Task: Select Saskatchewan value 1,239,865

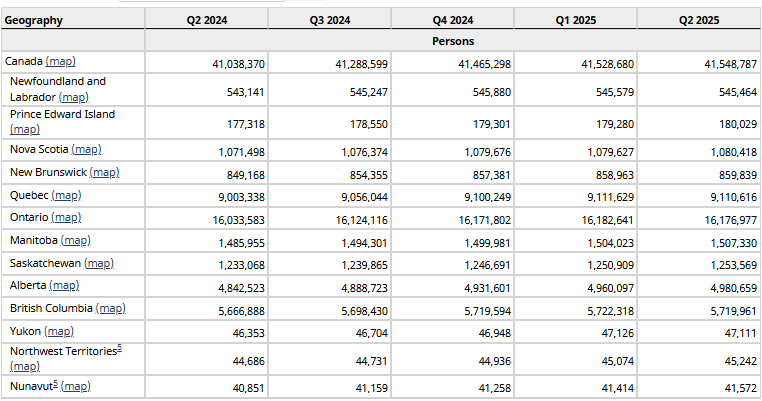Action: (x=364, y=265)
